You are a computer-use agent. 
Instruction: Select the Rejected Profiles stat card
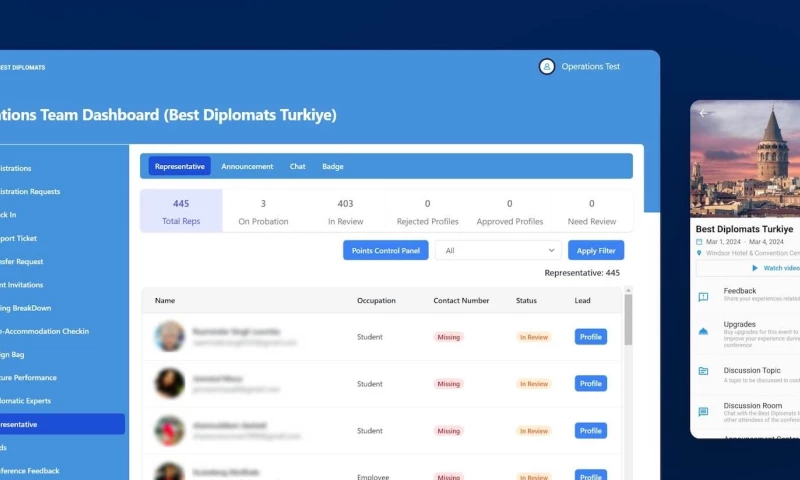(428, 211)
